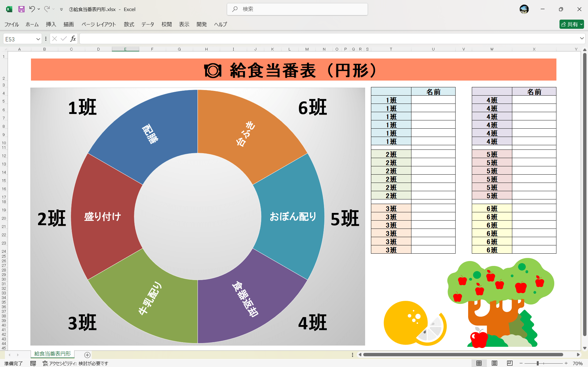Add a new worksheet with plus button
This screenshot has width=588, height=367.
pos(87,355)
